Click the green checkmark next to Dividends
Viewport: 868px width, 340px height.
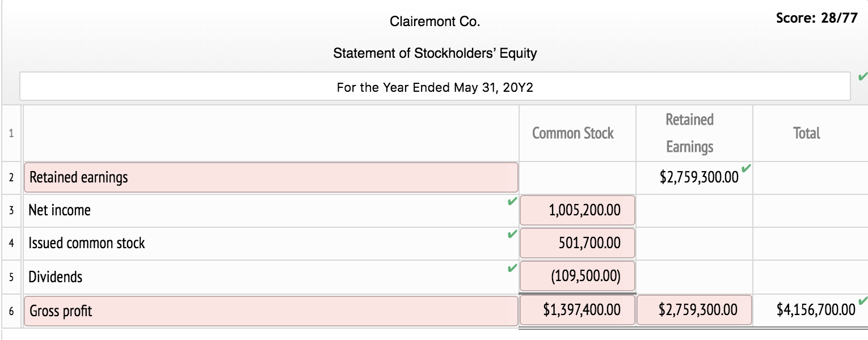click(511, 267)
